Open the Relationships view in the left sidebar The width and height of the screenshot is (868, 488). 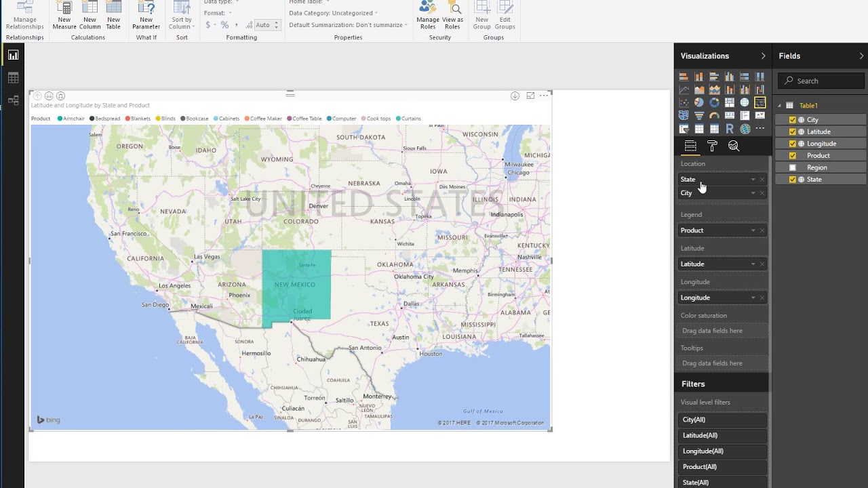coord(13,101)
